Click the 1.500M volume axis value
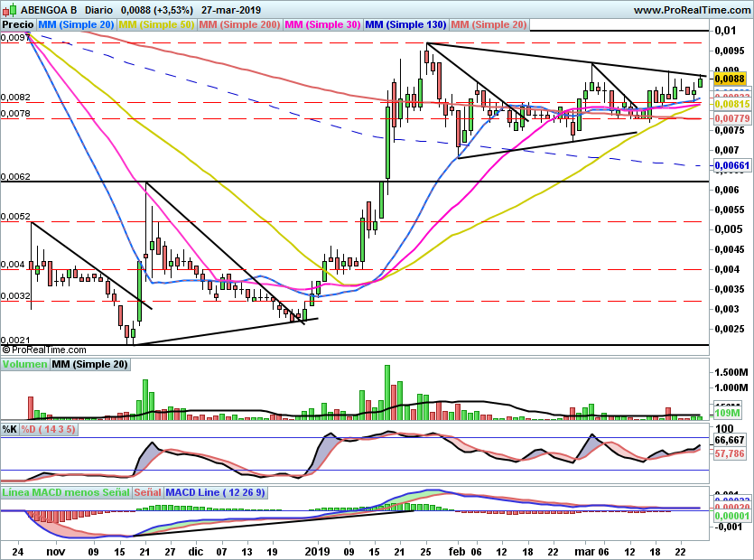 (x=731, y=372)
